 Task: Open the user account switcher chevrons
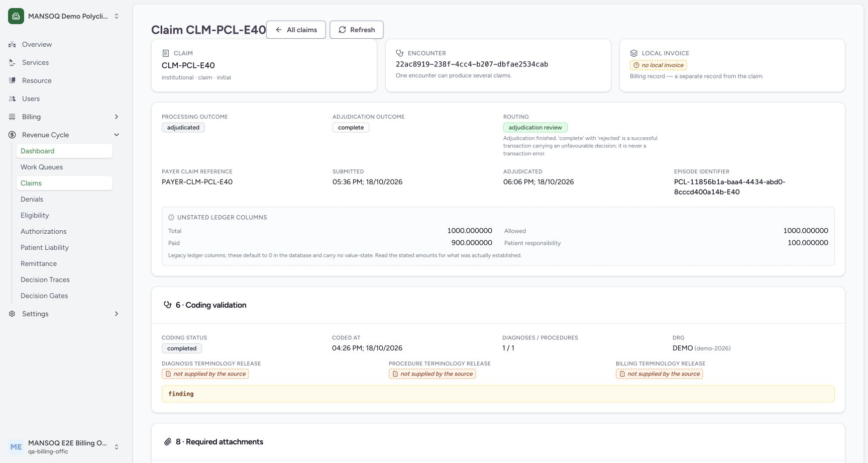(117, 447)
